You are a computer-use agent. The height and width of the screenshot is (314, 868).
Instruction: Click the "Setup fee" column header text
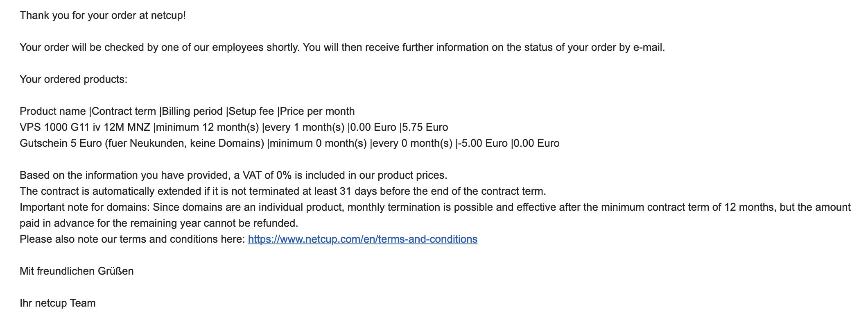pyautogui.click(x=251, y=111)
